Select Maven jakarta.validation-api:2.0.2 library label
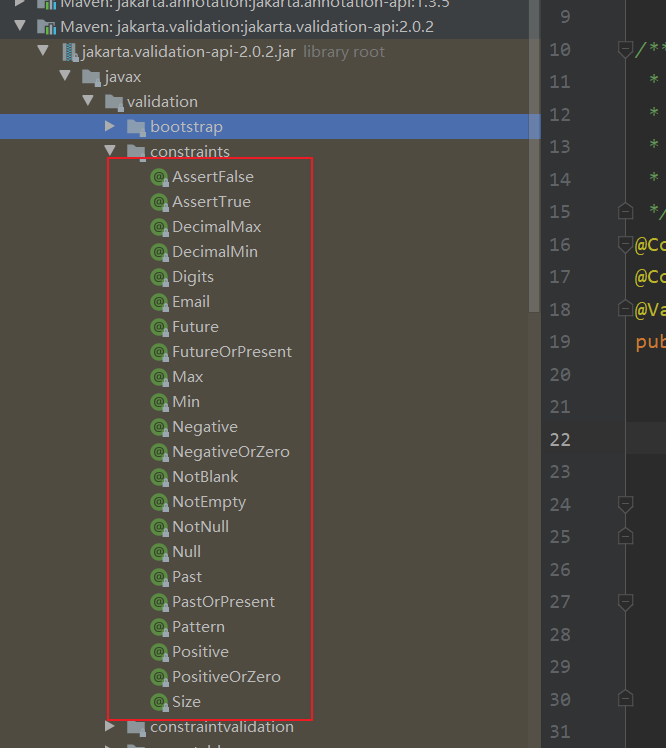Screen dimensions: 666x748 247,27
